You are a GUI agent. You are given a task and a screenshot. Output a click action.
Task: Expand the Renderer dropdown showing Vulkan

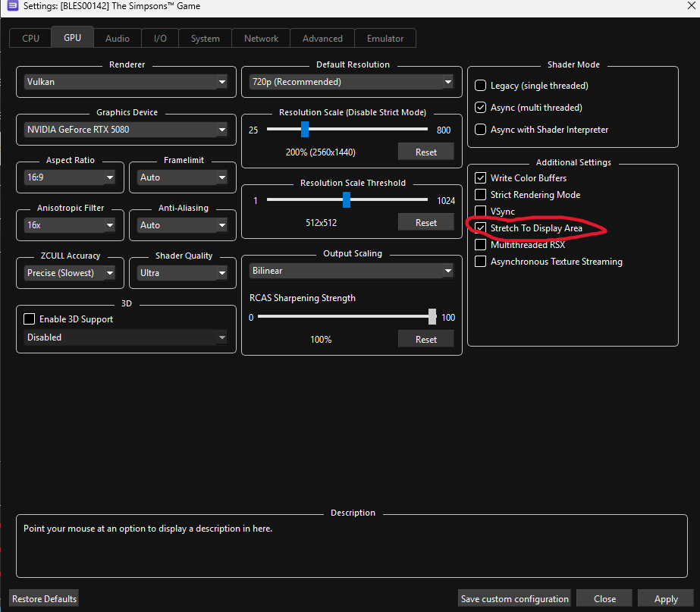[127, 82]
